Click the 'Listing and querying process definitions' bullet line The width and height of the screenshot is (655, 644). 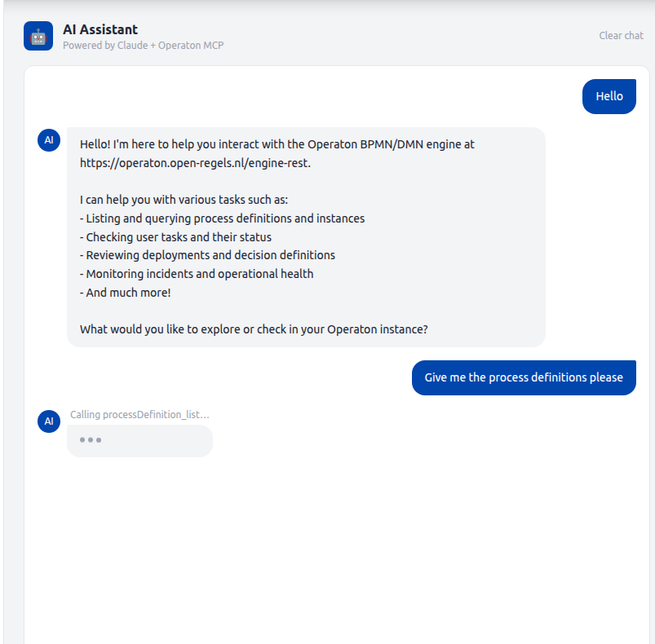click(x=221, y=218)
